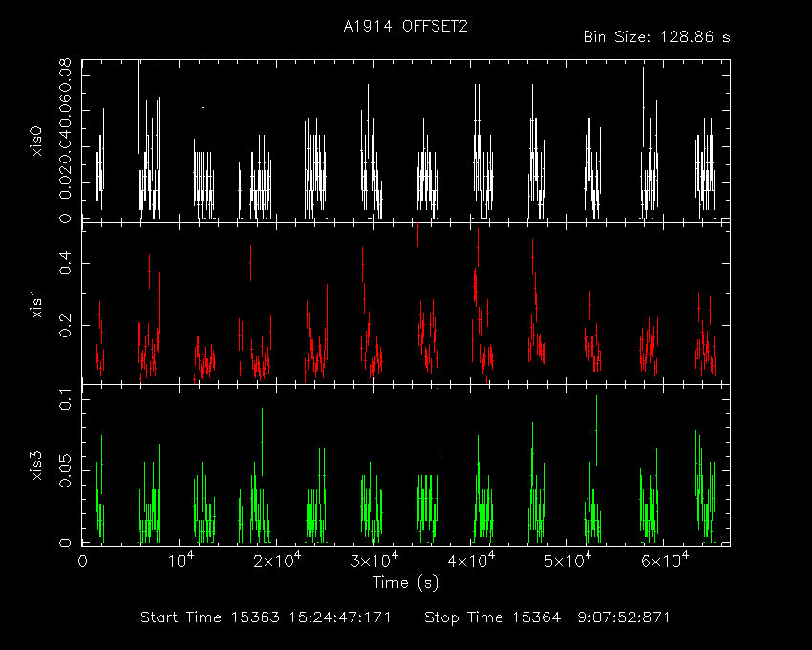Select the xis0 axis label

[x=37, y=141]
